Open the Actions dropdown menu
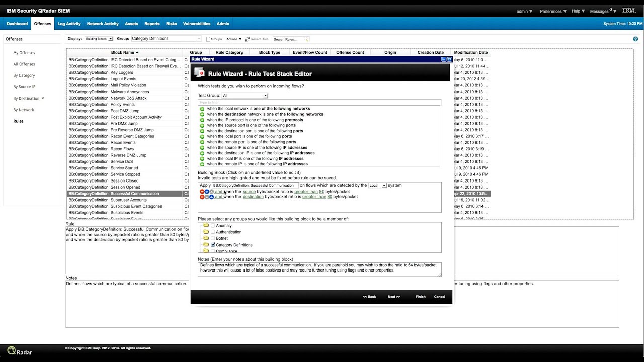Viewport: 644px width, 362px height. [234, 39]
